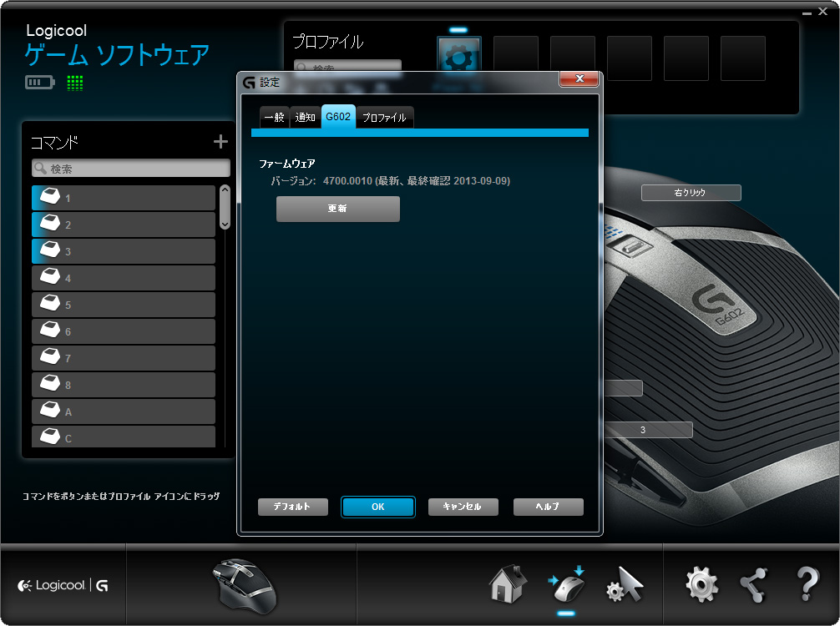Click the 右クリック button label
840x626 pixels.
click(x=691, y=193)
